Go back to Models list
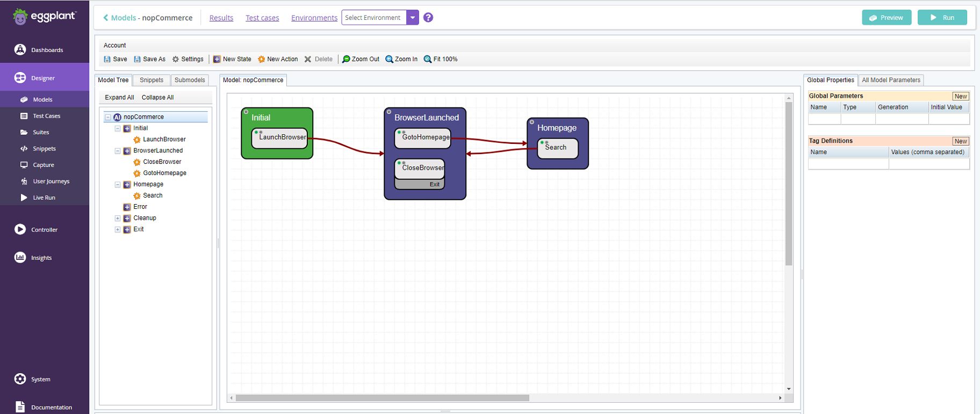Image resolution: width=980 pixels, height=414 pixels. [120, 18]
